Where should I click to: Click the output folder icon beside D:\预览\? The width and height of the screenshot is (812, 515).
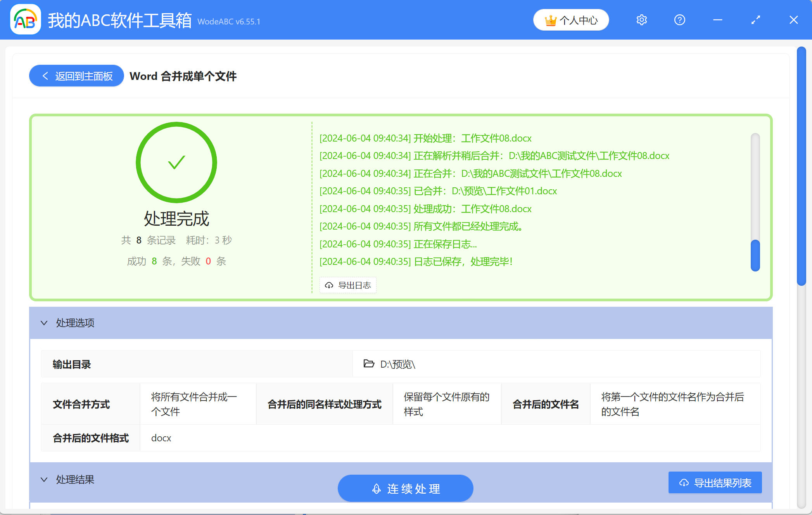pyautogui.click(x=369, y=364)
